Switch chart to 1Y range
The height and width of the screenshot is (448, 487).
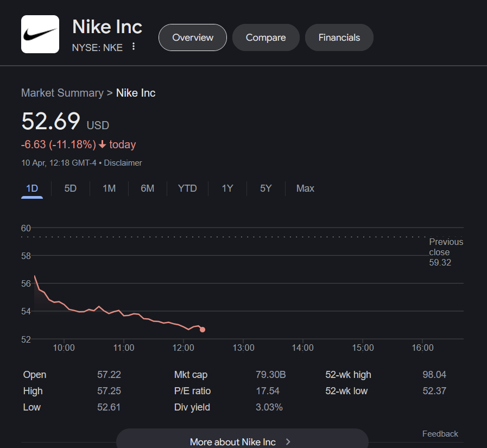click(227, 188)
